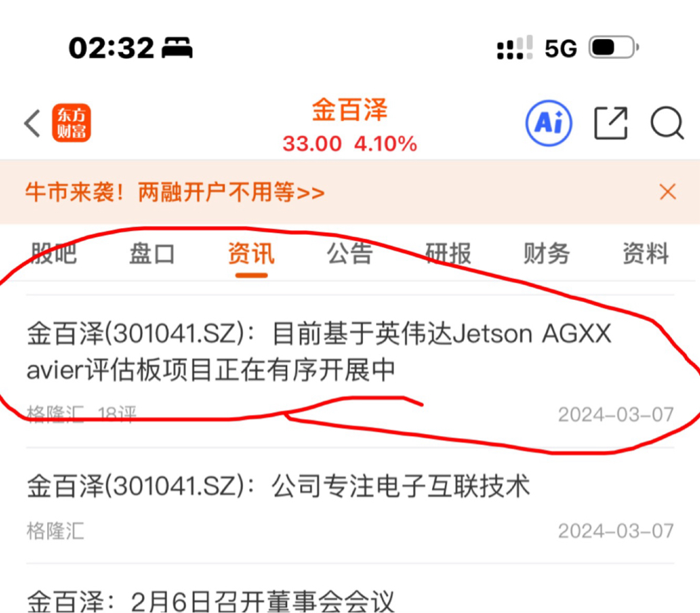Dismiss the 牛市来袭 banner with X
Viewport: 700px width, 613px height.
(668, 192)
